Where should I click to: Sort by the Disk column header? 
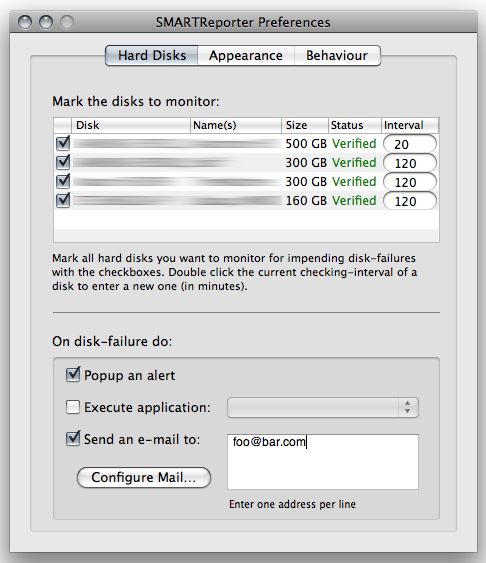(131, 125)
